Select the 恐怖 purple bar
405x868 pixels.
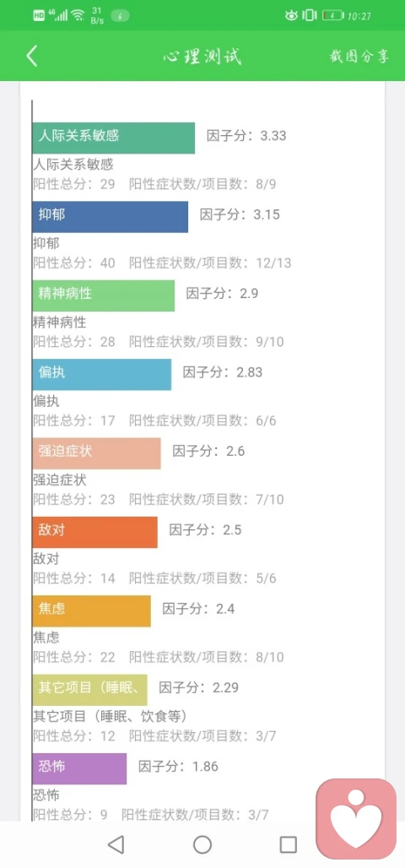point(79,768)
